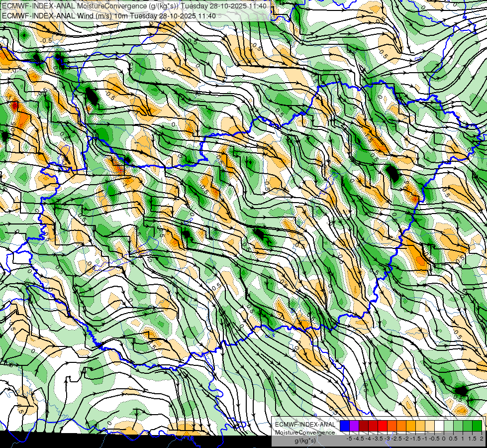The width and height of the screenshot is (487, 448).
Task: Click the -3.5 tick label in legend
Action: pyautogui.click(x=378, y=439)
